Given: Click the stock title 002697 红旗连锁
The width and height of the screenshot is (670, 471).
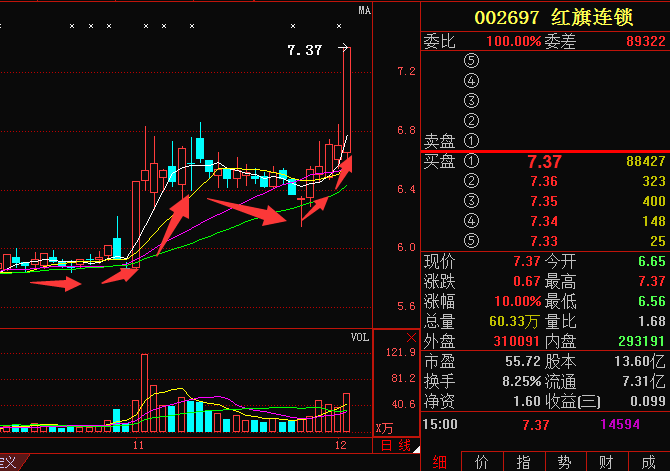Looking at the screenshot, I should click(545, 17).
